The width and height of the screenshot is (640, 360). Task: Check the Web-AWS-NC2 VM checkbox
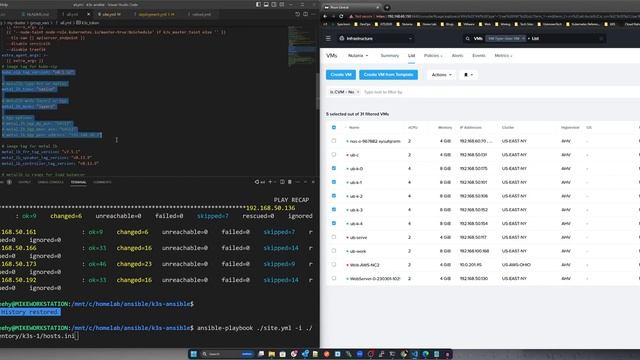click(334, 264)
